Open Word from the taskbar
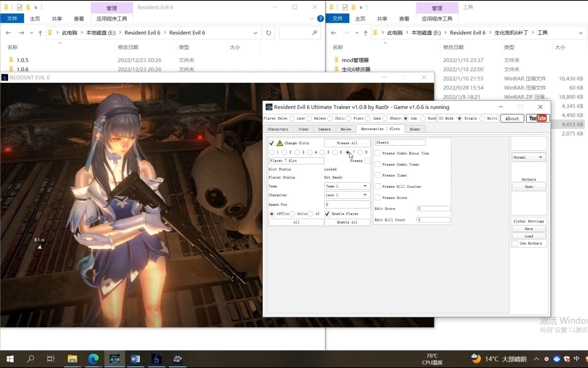 tap(135, 359)
